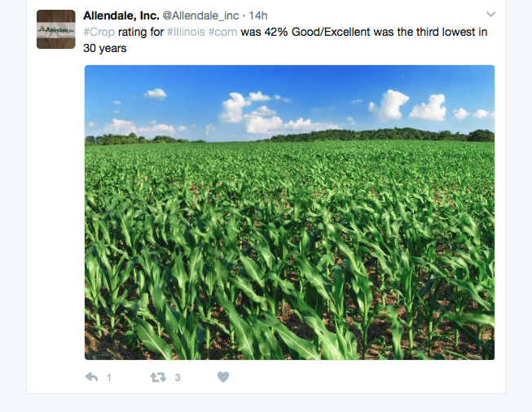This screenshot has width=532, height=412.
Task: Retweet the Allendale corn tweet
Action: click(158, 377)
